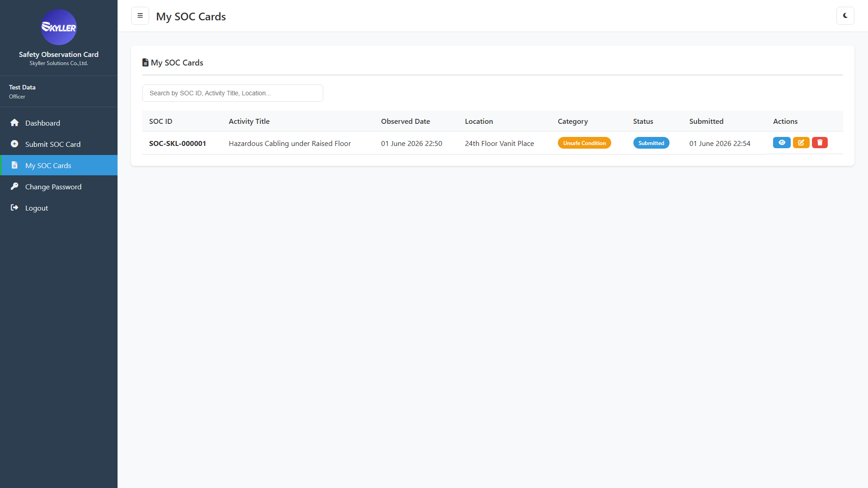
Task: Click the My SOC Cards panel title
Action: [177, 63]
